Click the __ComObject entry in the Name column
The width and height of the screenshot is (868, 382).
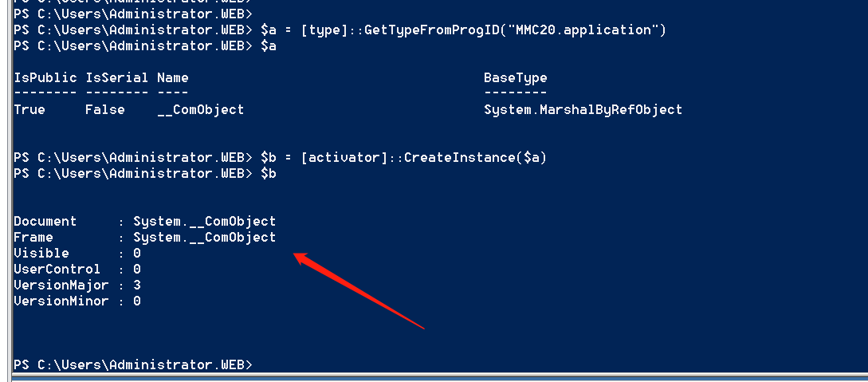(x=200, y=109)
